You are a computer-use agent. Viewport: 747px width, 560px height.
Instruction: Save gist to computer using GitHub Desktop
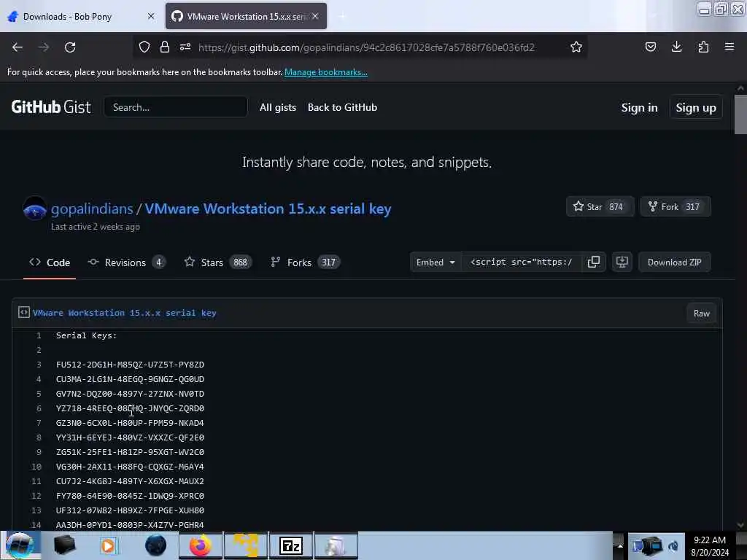click(x=622, y=262)
